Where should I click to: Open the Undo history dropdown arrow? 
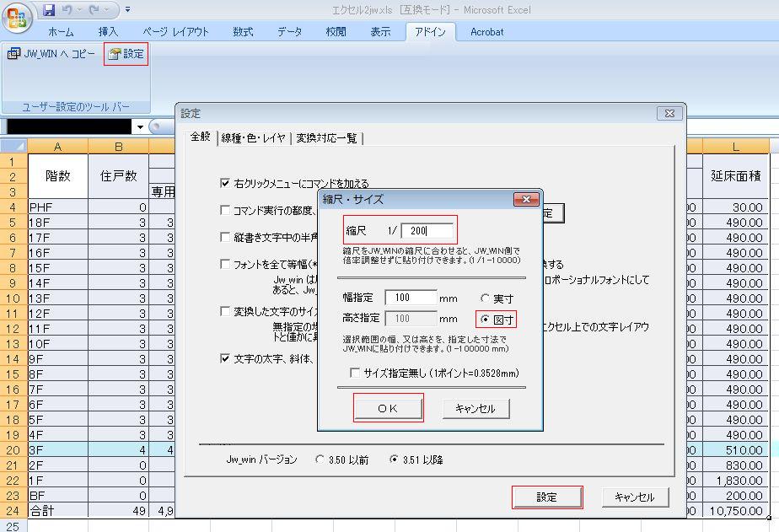click(80, 10)
